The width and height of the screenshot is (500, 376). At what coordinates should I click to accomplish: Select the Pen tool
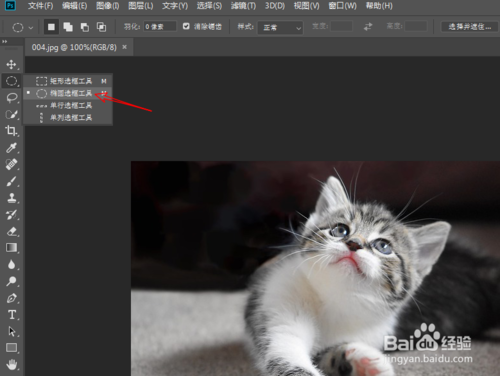point(12,298)
